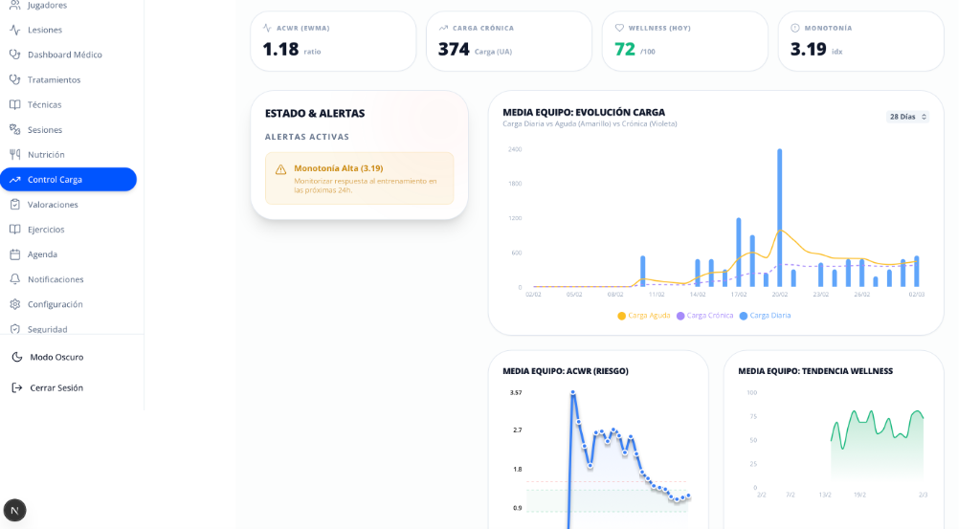
Task: Click the Cerrar Sesión logout icon
Action: tap(16, 387)
